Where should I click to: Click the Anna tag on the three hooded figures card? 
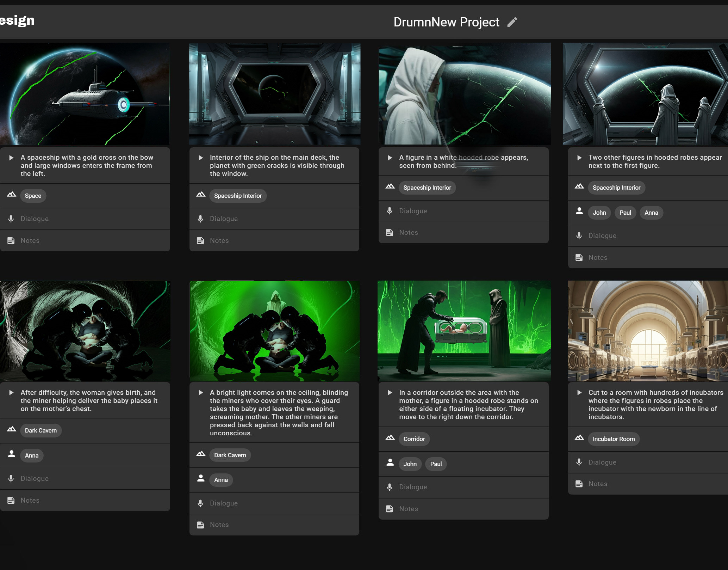(x=651, y=213)
